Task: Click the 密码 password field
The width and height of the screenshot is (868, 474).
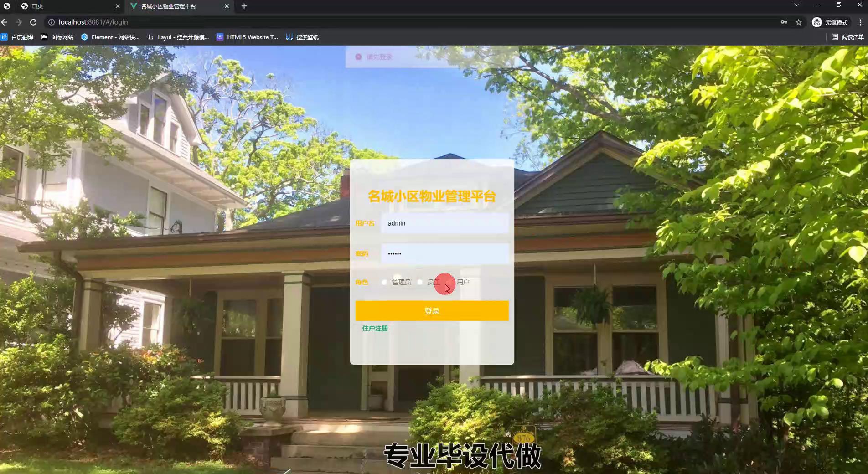Action: click(x=444, y=253)
